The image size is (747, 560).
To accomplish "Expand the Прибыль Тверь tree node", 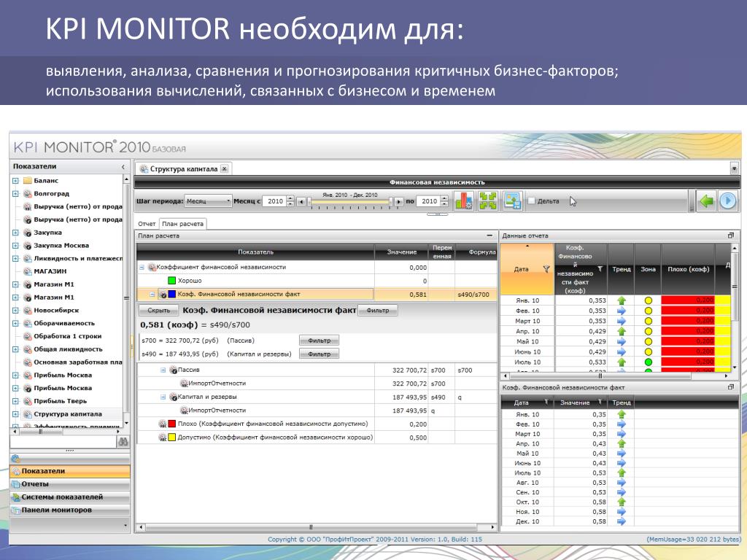I will [15, 401].
